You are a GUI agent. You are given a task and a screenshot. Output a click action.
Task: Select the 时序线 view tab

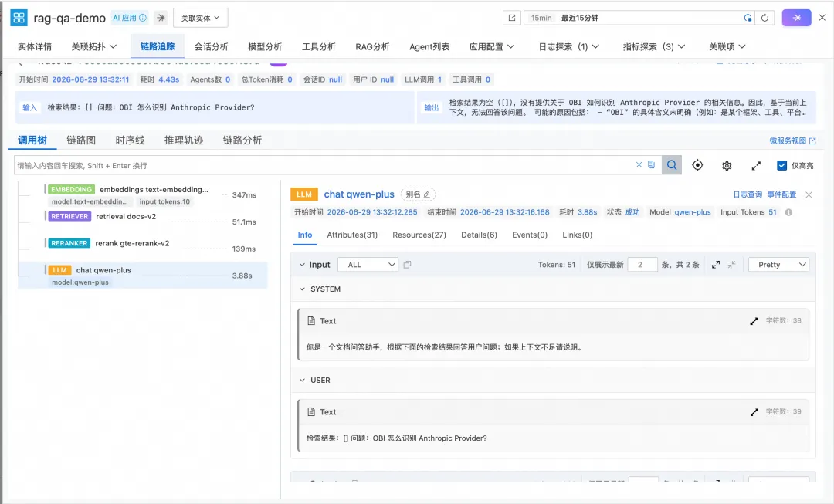coord(130,140)
